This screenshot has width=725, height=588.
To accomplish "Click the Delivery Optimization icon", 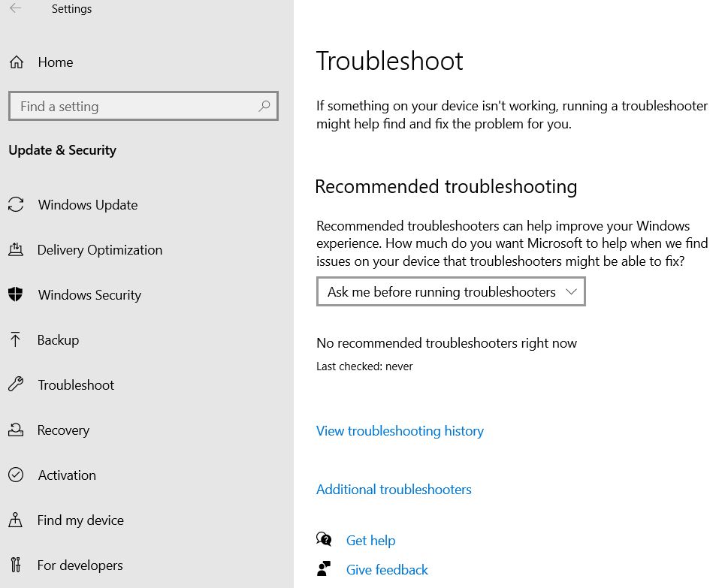I will pyautogui.click(x=16, y=249).
